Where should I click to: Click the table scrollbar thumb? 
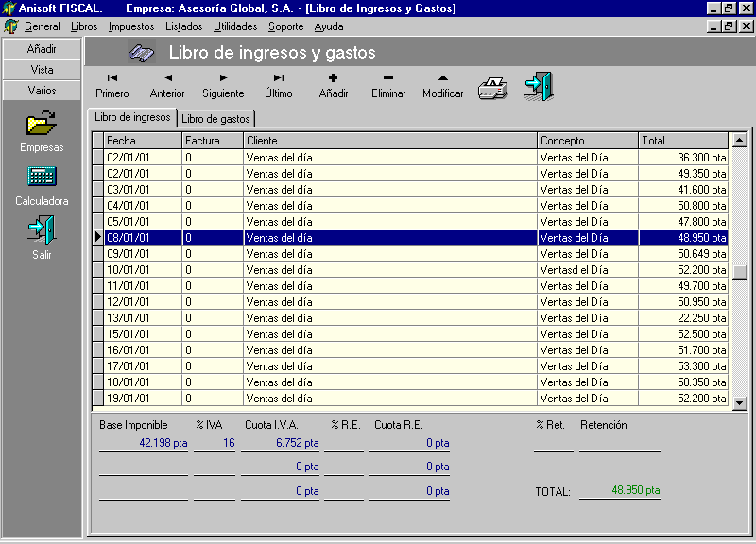point(739,272)
